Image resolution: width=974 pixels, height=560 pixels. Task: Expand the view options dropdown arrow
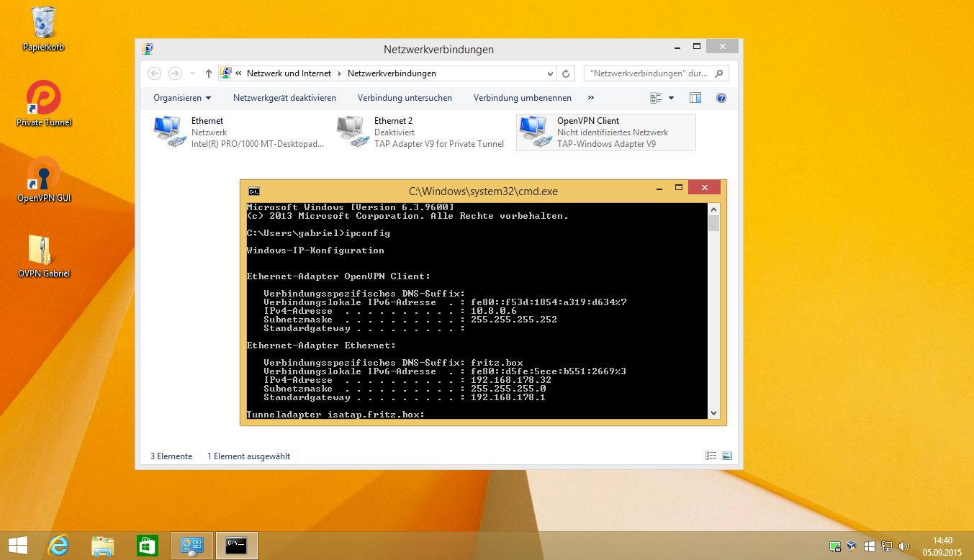[671, 98]
